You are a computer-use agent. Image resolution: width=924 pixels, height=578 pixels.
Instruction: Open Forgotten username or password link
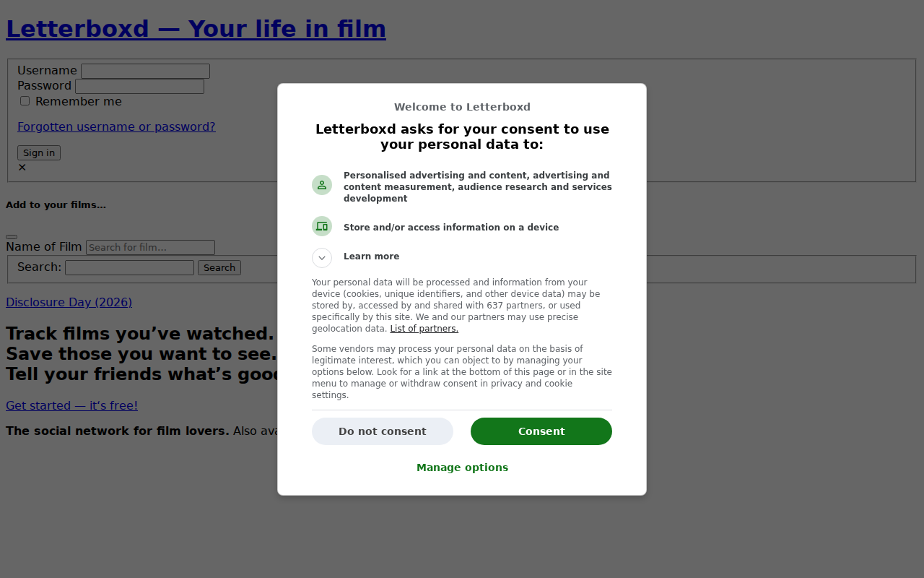tap(116, 126)
